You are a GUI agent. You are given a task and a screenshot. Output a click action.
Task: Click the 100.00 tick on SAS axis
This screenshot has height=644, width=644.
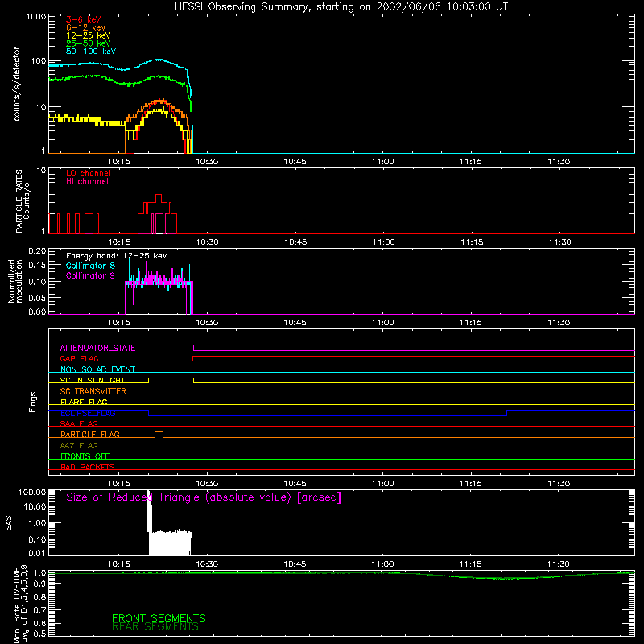coord(32,492)
